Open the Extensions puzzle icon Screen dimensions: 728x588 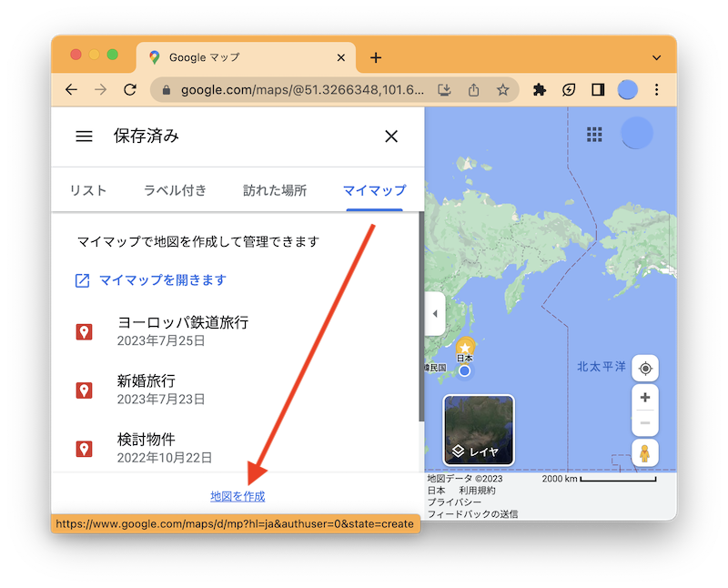(x=540, y=89)
